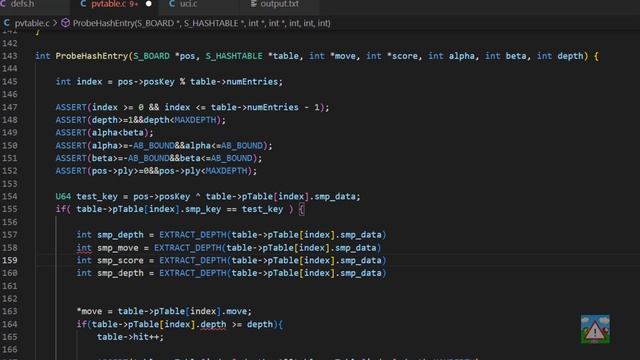Click smp_key on line 155
This screenshot has width=640, height=360.
[x=203, y=209]
